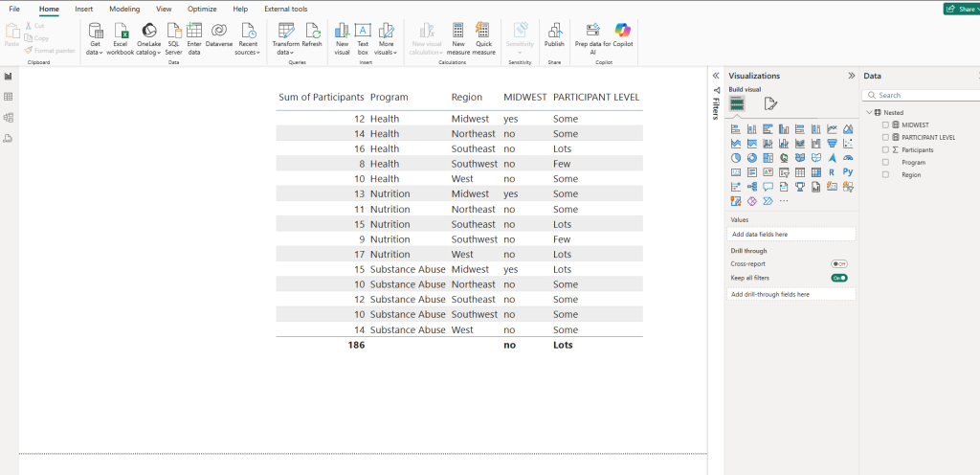The width and height of the screenshot is (980, 475).
Task: Expand the Filters pane
Action: click(x=716, y=76)
